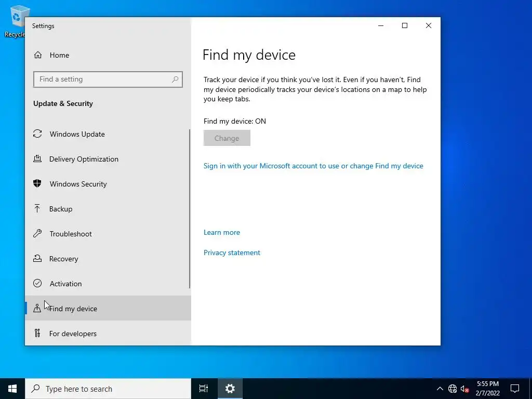Screen dimensions: 532x399
Task: Click the Windows Security shield icon
Action: pos(37,183)
